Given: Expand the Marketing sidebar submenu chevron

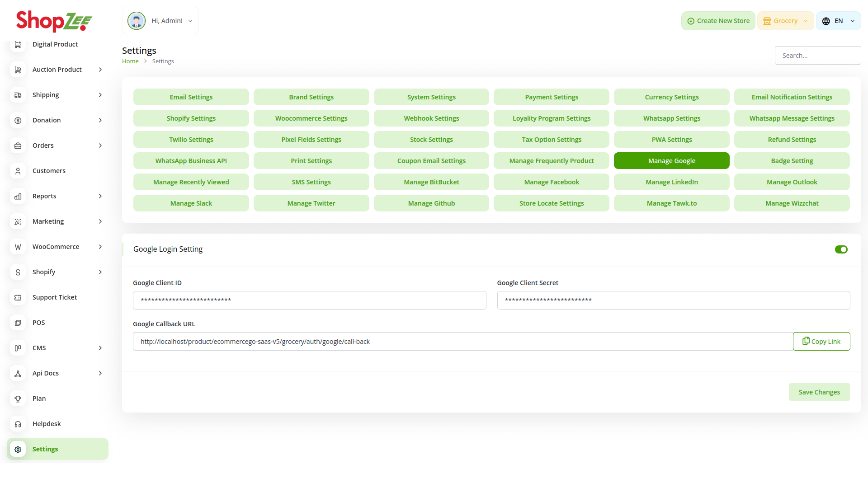Looking at the screenshot, I should [x=100, y=221].
